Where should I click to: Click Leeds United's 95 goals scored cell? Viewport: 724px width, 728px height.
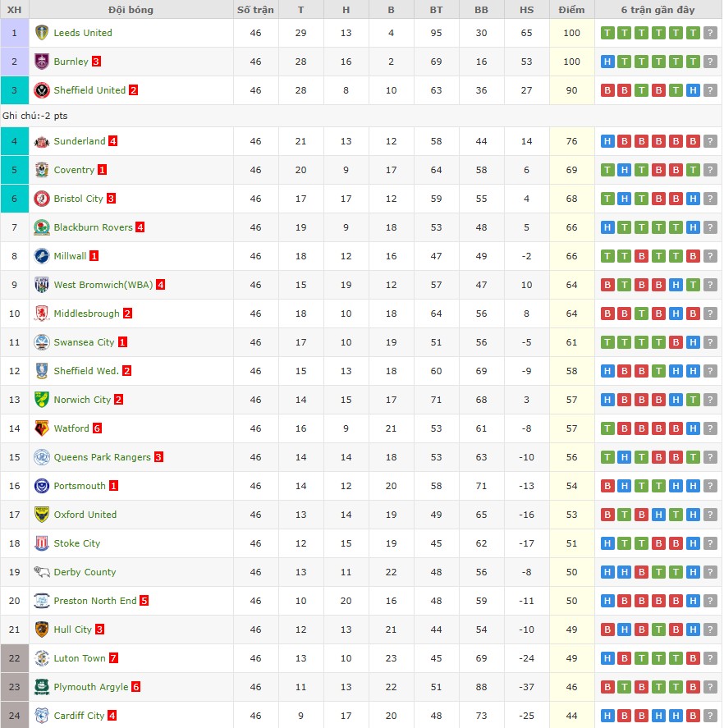436,33
